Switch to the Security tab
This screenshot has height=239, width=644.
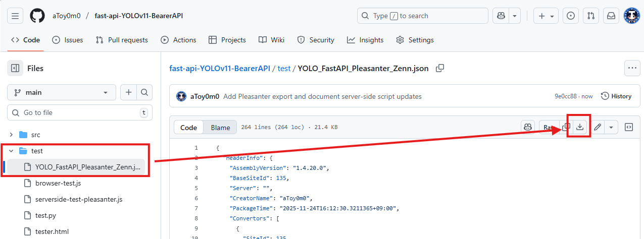point(316,40)
